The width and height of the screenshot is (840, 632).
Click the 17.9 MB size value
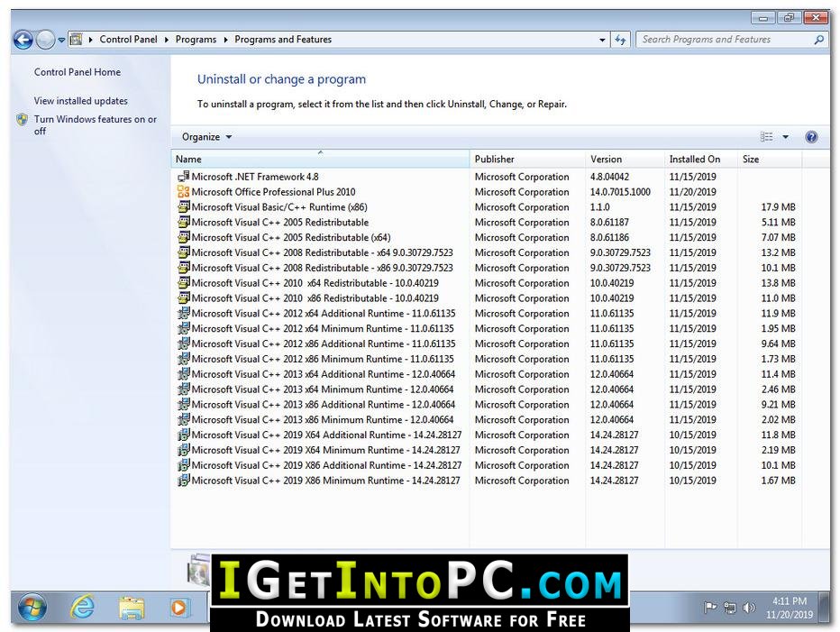click(x=779, y=207)
